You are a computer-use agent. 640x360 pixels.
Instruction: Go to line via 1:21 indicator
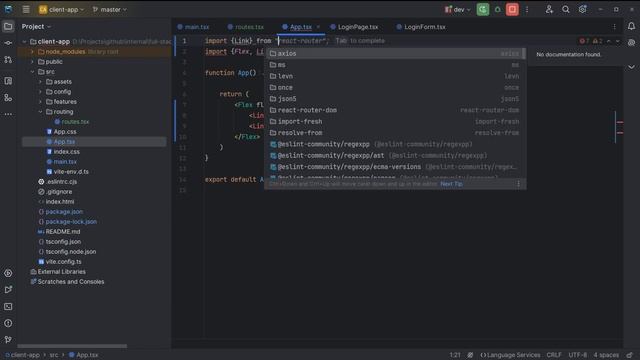pos(455,355)
